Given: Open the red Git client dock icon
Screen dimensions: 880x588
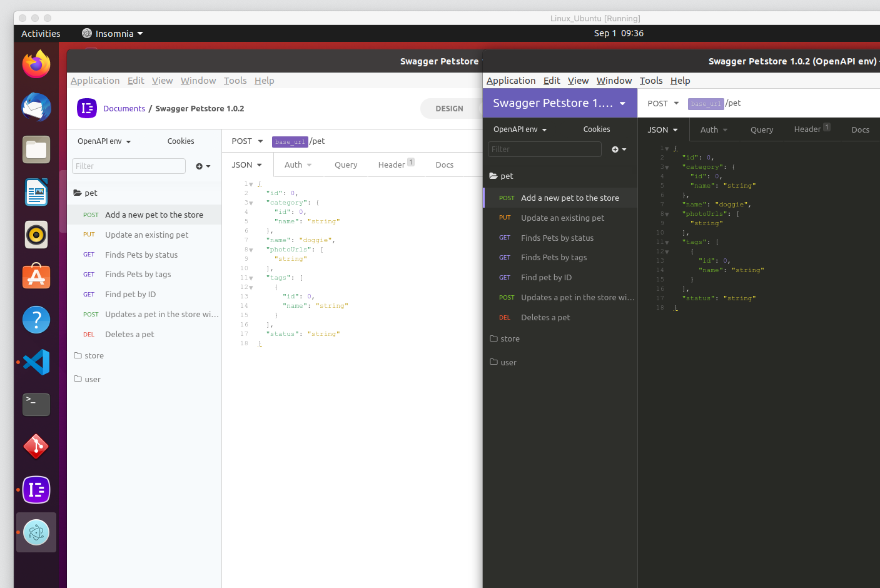Looking at the screenshot, I should pos(36,447).
